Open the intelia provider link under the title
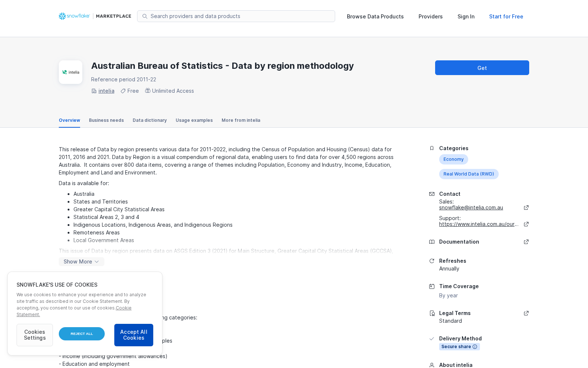This screenshot has width=588, height=368. [106, 91]
